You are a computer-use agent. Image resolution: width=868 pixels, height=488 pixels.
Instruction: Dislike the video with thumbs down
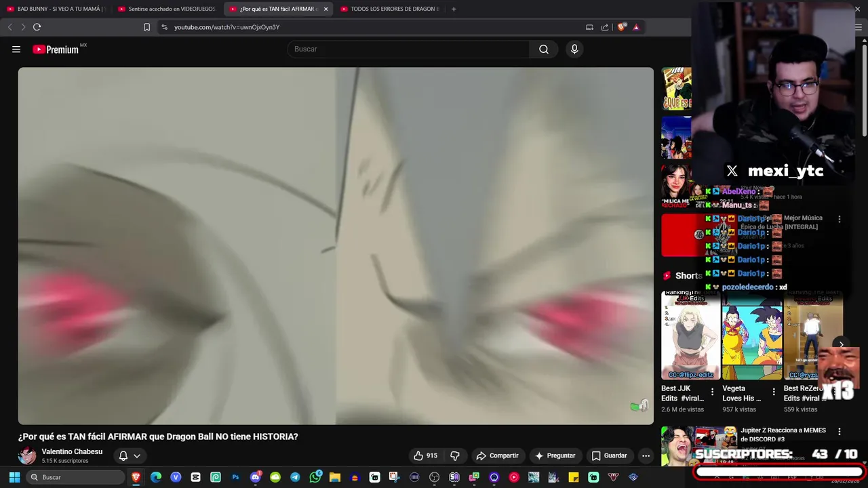[455, 455]
